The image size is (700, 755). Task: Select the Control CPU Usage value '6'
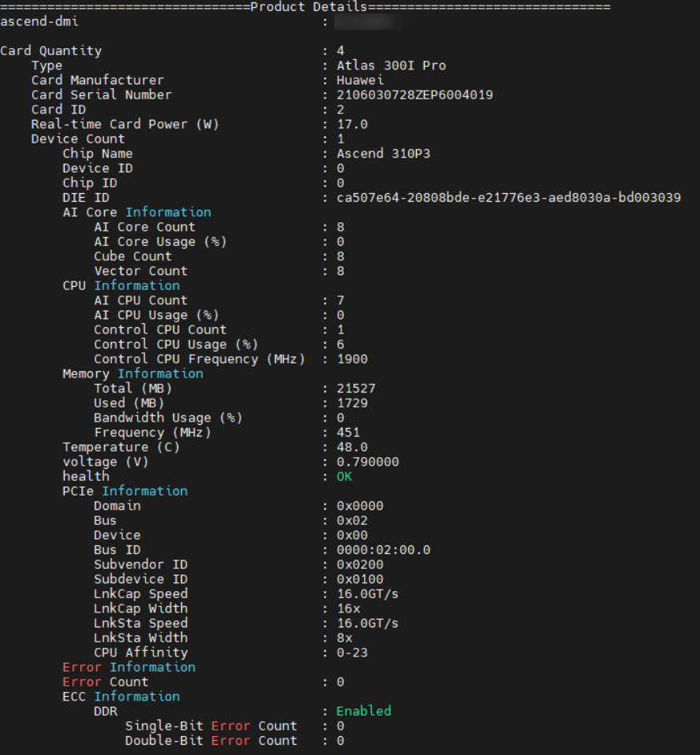[341, 344]
